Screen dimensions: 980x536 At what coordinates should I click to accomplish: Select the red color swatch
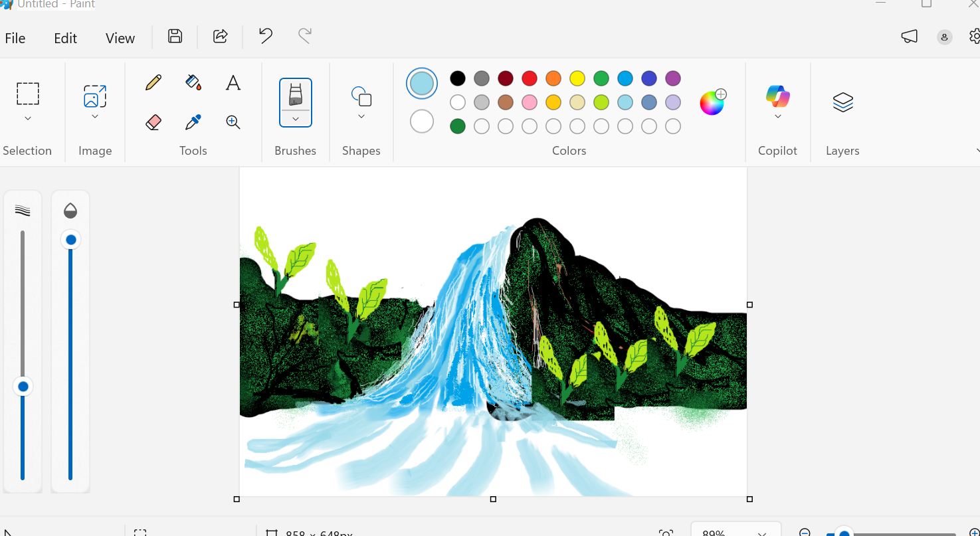pos(529,78)
